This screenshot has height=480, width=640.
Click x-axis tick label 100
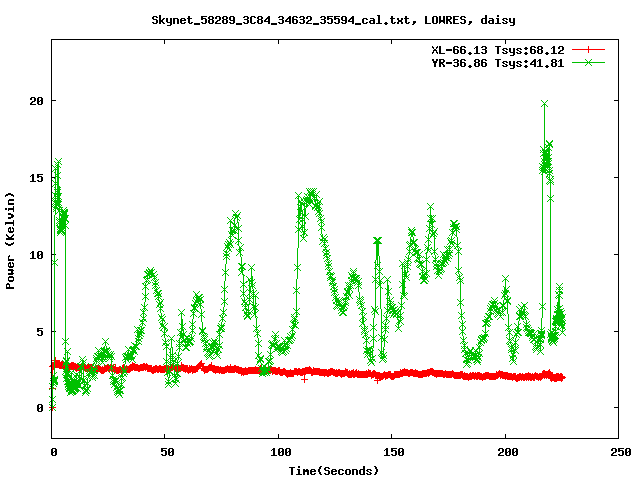click(280, 452)
